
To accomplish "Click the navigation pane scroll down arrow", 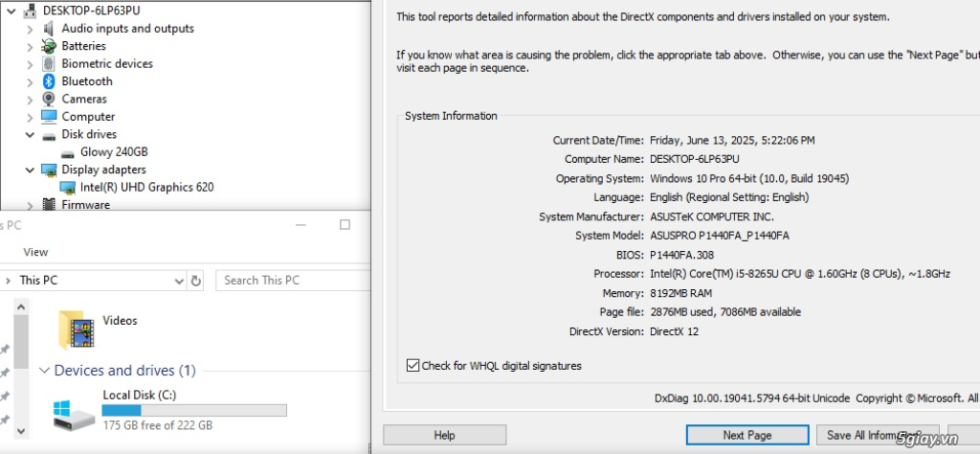I will click(21, 430).
